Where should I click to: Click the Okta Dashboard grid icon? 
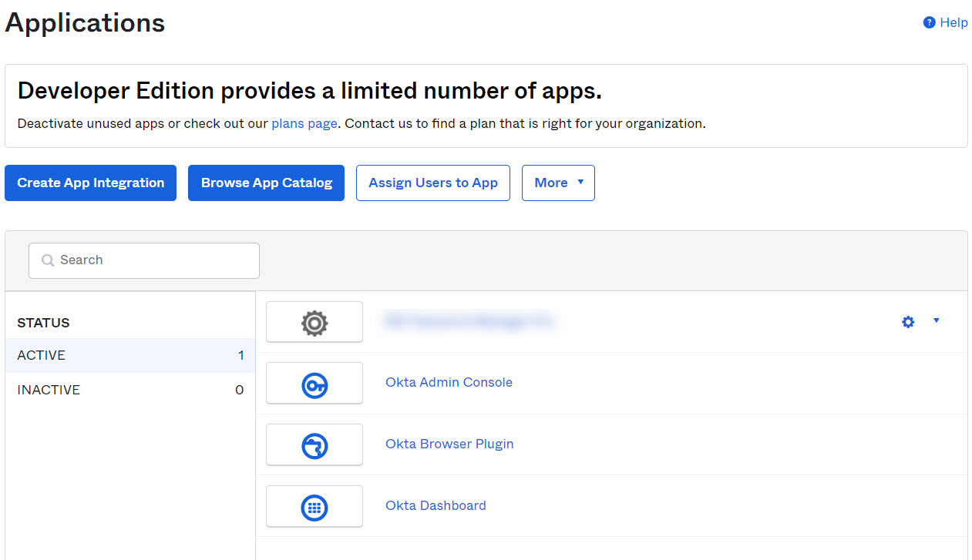[314, 508]
